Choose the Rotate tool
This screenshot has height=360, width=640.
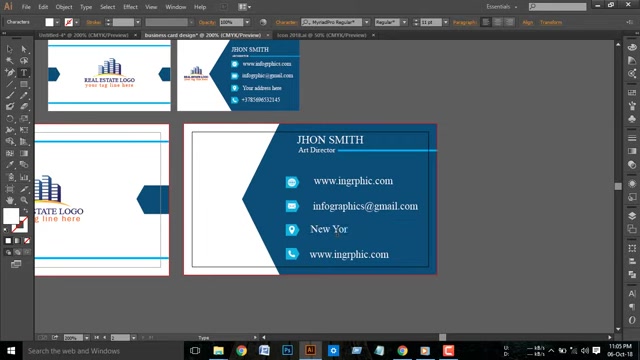coord(10,119)
